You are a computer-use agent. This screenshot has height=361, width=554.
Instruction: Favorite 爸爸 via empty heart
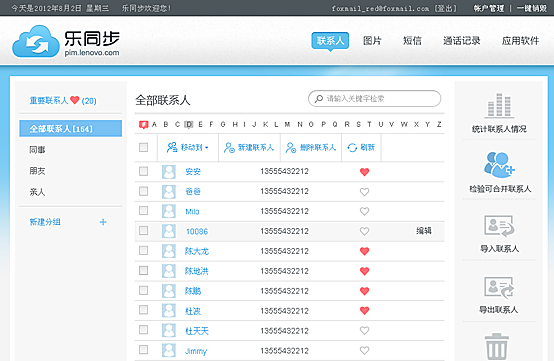[365, 192]
